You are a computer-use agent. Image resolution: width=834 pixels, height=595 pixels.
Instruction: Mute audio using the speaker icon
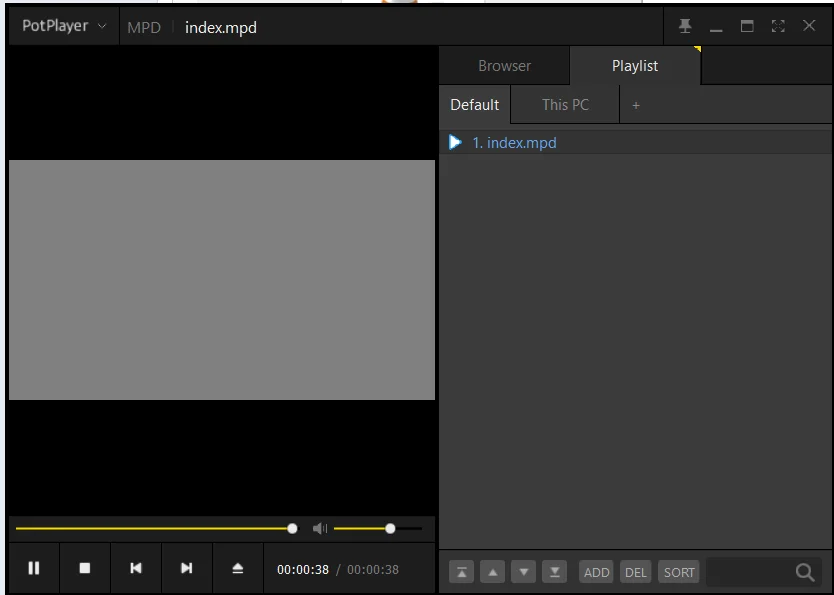click(x=320, y=529)
